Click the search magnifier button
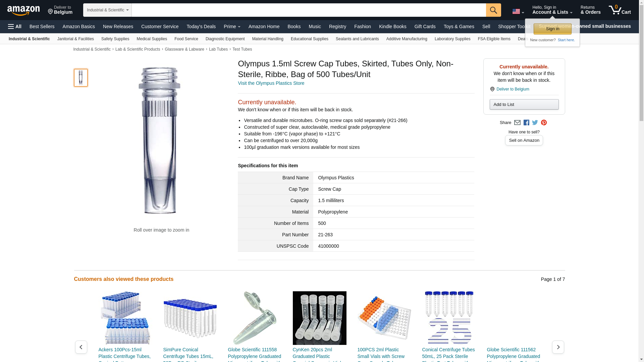Viewport: 644px width, 362px height. (x=493, y=10)
